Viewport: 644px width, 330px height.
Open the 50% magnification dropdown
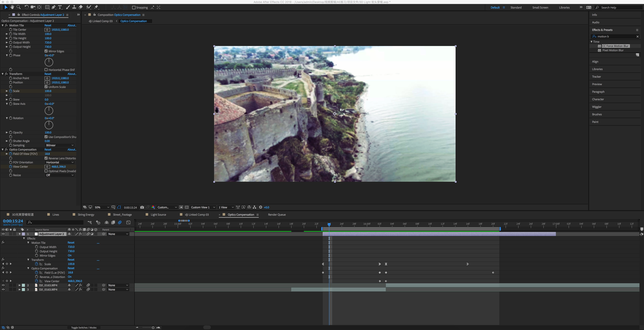(102, 207)
